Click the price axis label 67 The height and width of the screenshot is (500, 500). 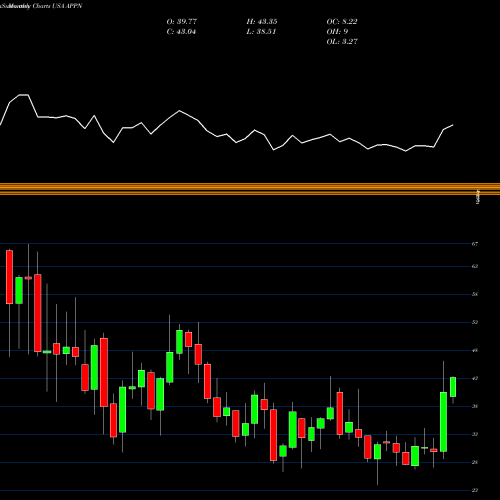(475, 244)
